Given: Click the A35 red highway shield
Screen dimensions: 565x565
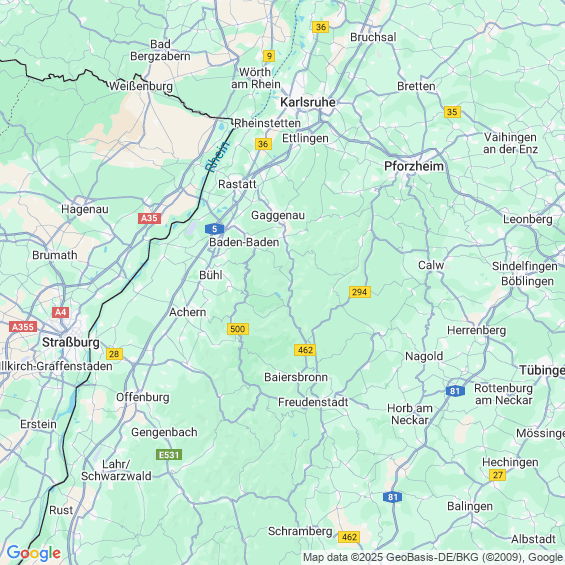Looking at the screenshot, I should [x=149, y=218].
